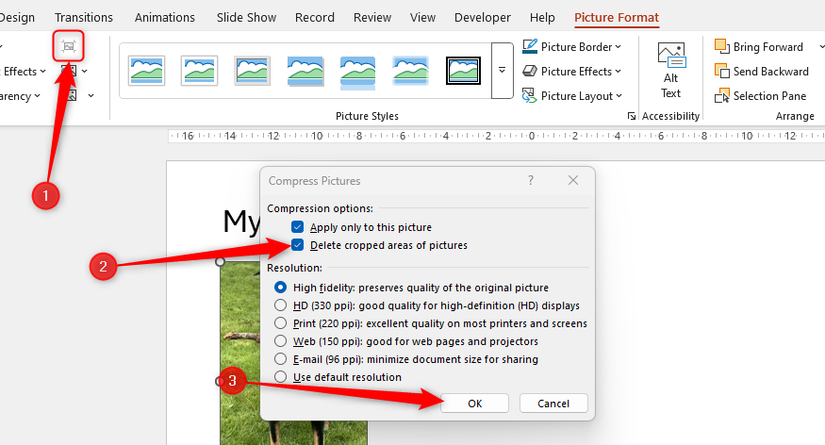Click the Compress Pictures icon in ribbon
This screenshot has width=825, height=445.
(68, 46)
